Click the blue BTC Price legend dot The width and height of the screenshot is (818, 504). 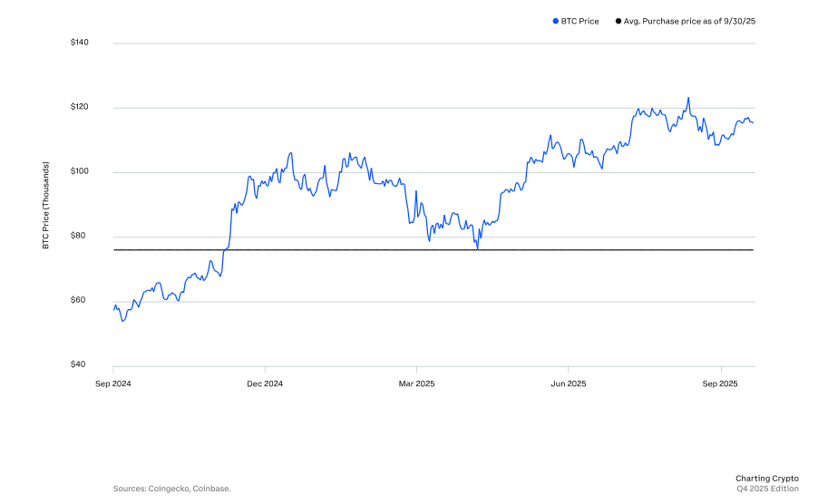pyautogui.click(x=556, y=21)
